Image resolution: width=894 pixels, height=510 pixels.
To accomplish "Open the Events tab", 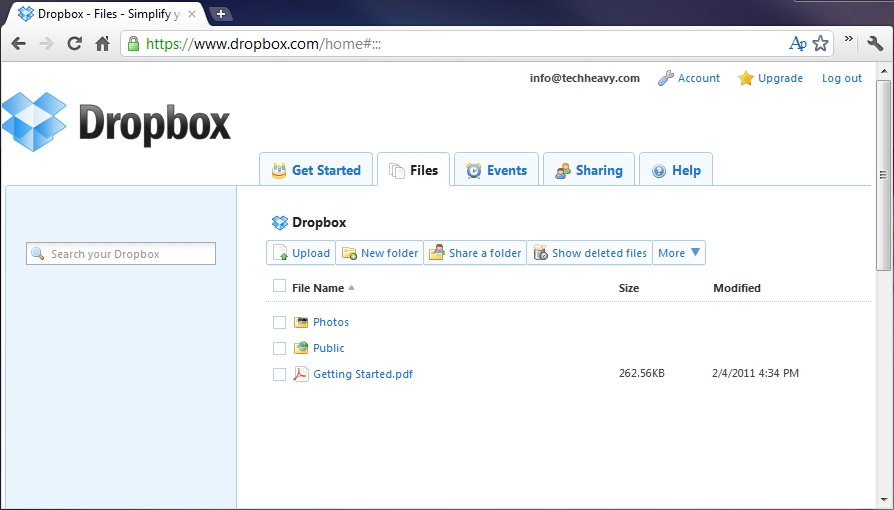I will [x=496, y=169].
